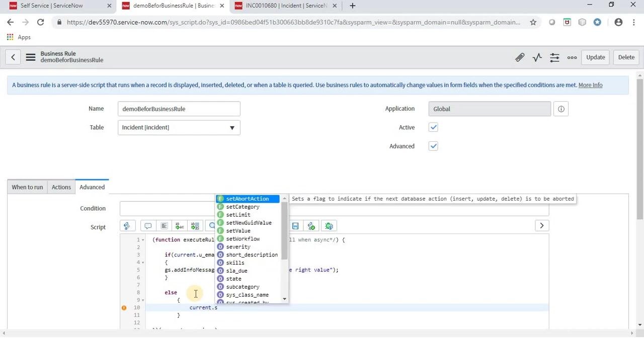
Task: Bookmark this page with the star icon
Action: [533, 22]
